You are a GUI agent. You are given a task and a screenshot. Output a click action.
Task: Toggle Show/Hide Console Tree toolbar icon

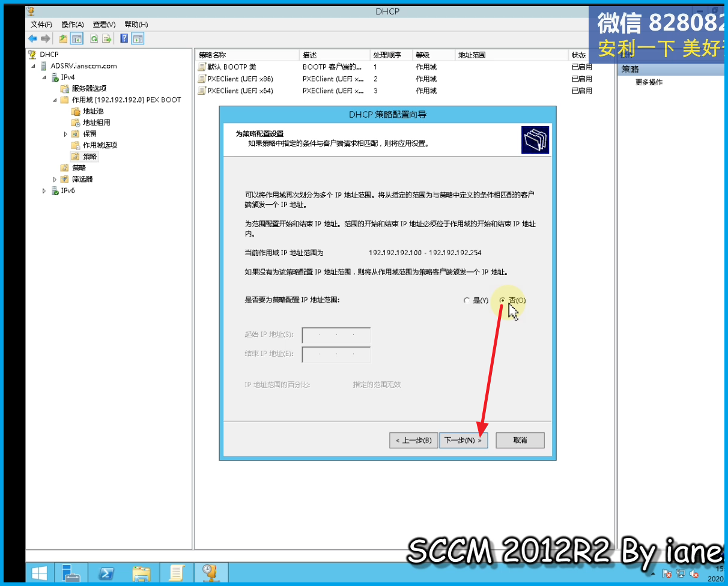click(76, 38)
